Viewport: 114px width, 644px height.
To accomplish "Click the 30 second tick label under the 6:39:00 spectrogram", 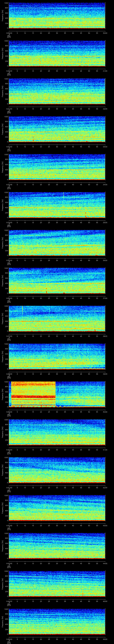I will (57, 412).
